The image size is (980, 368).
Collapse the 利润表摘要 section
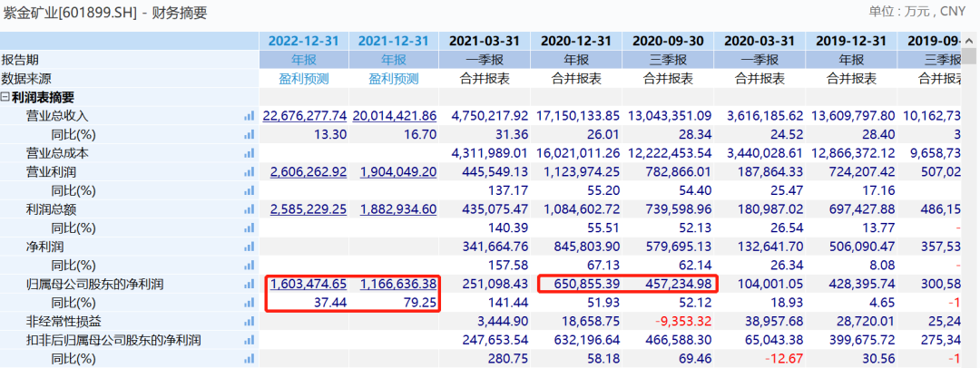(x=5, y=98)
